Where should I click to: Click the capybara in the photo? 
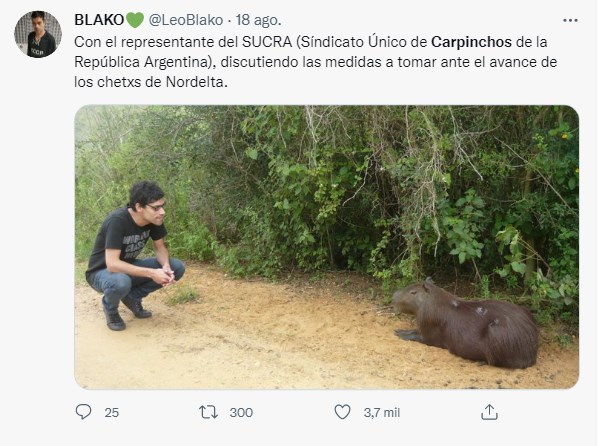(468, 322)
